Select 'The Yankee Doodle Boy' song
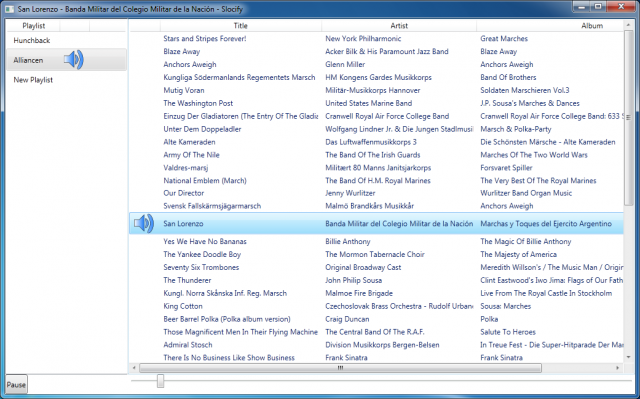640x399 pixels. coord(202,255)
